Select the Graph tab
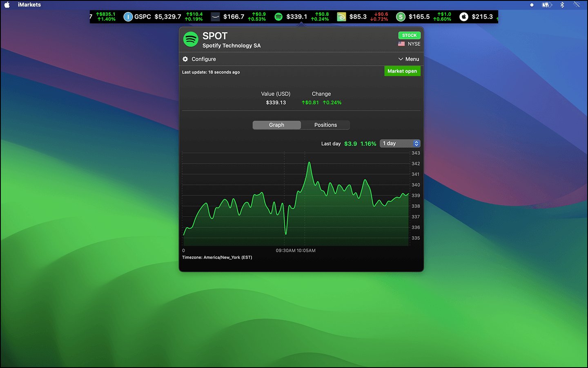Image resolution: width=588 pixels, height=368 pixels. pyautogui.click(x=276, y=125)
